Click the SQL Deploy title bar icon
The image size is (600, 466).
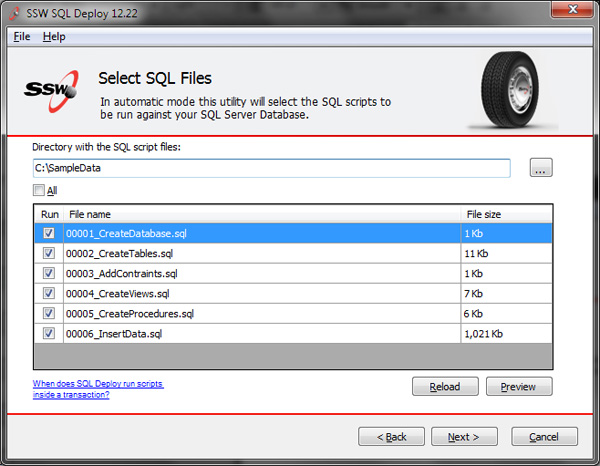pos(15,13)
